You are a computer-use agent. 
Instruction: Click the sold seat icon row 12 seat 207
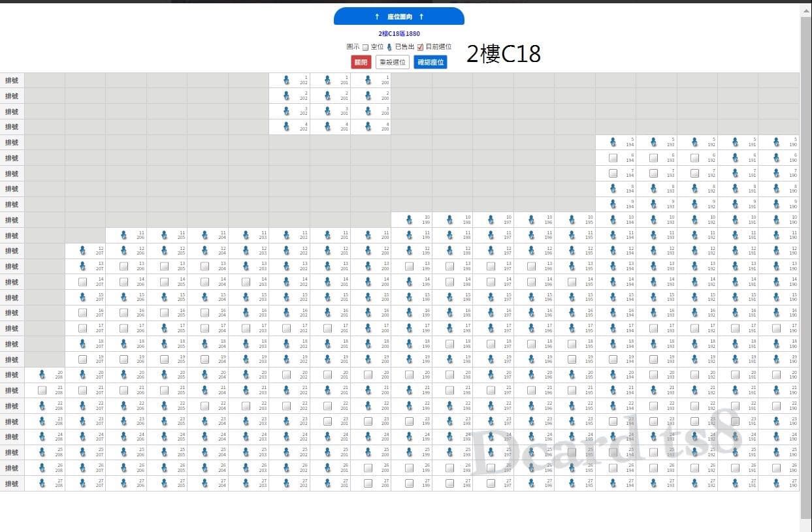(82, 251)
